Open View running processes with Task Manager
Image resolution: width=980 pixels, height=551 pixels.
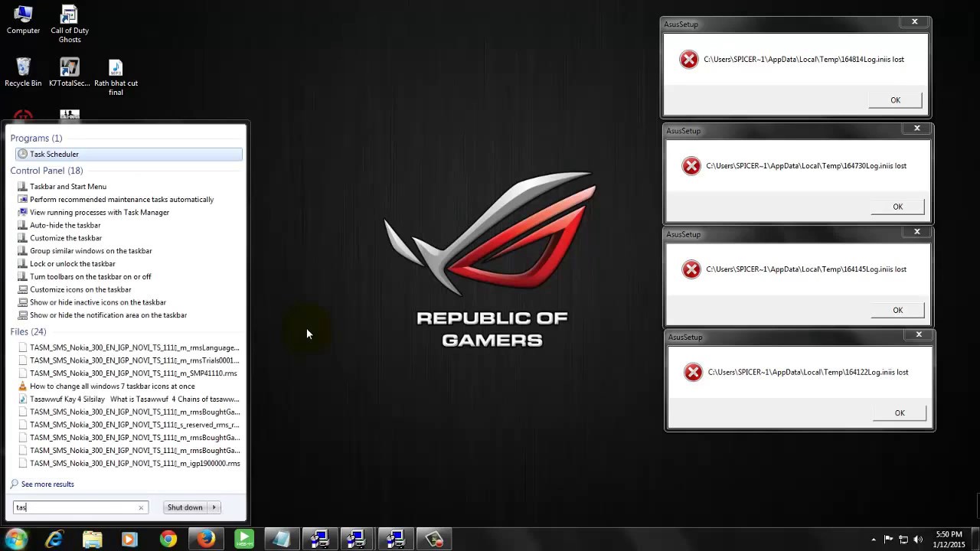point(99,213)
